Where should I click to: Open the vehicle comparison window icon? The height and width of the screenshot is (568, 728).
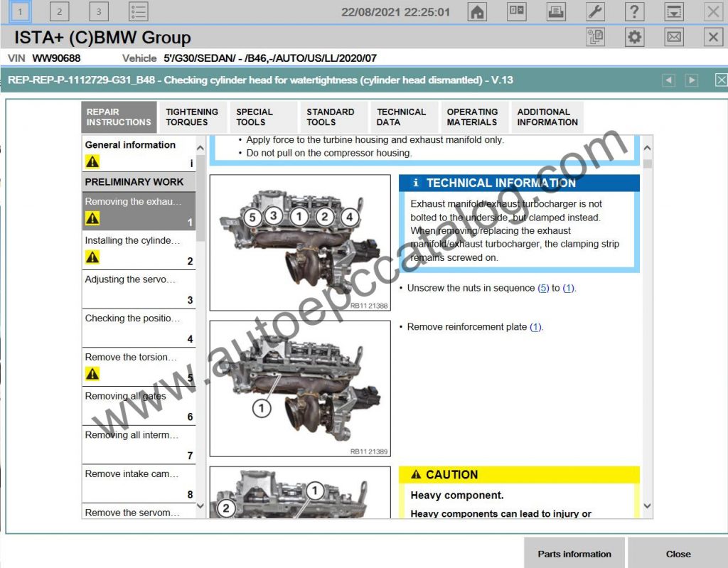pos(516,11)
